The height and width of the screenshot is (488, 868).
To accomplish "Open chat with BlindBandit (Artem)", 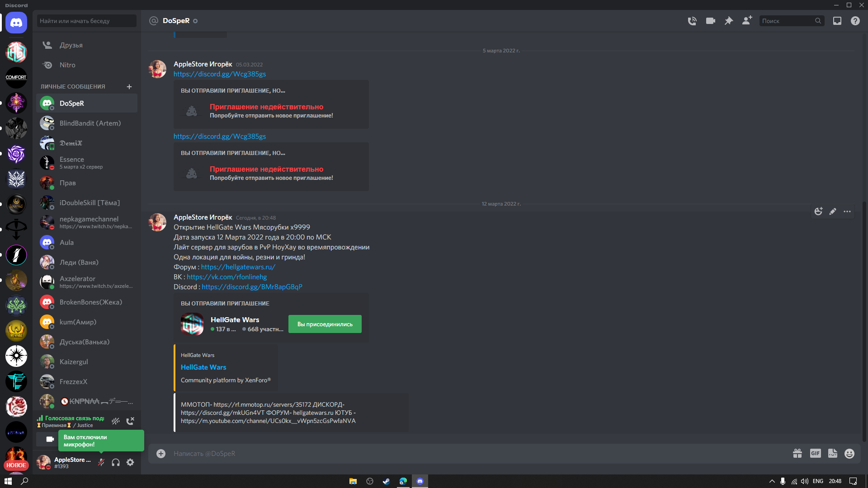I will [x=87, y=123].
